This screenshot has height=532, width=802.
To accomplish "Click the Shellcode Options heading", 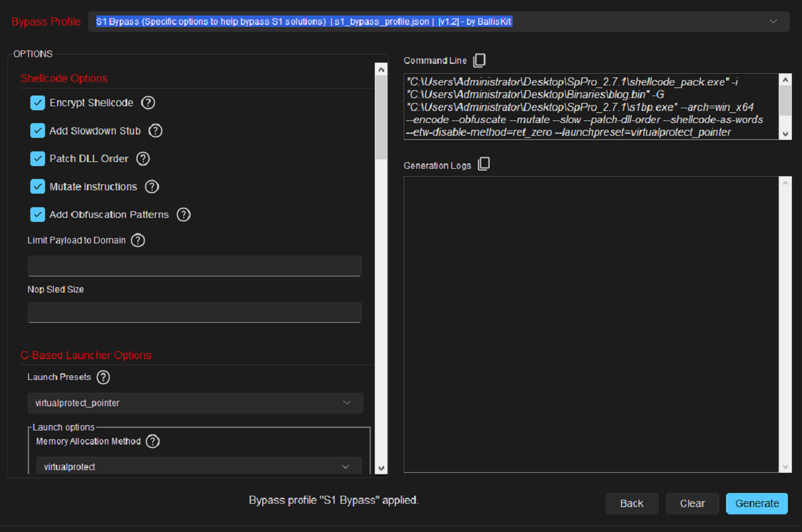I will coord(64,78).
